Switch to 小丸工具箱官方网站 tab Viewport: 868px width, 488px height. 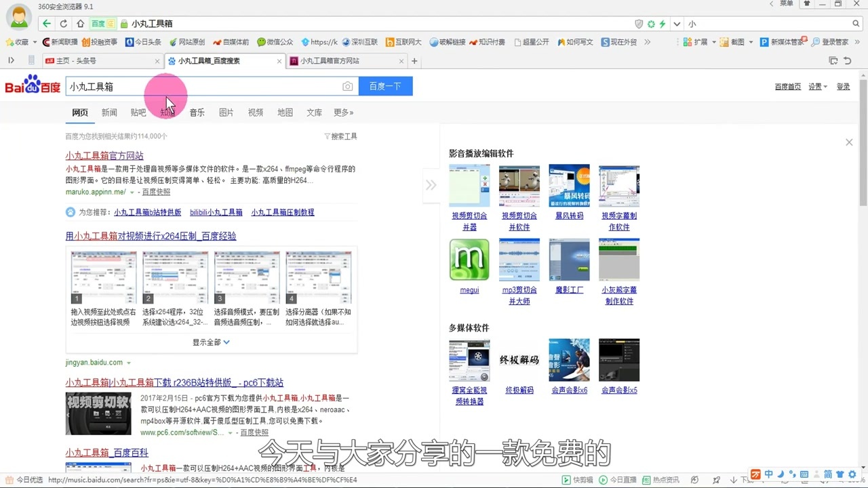(x=346, y=61)
